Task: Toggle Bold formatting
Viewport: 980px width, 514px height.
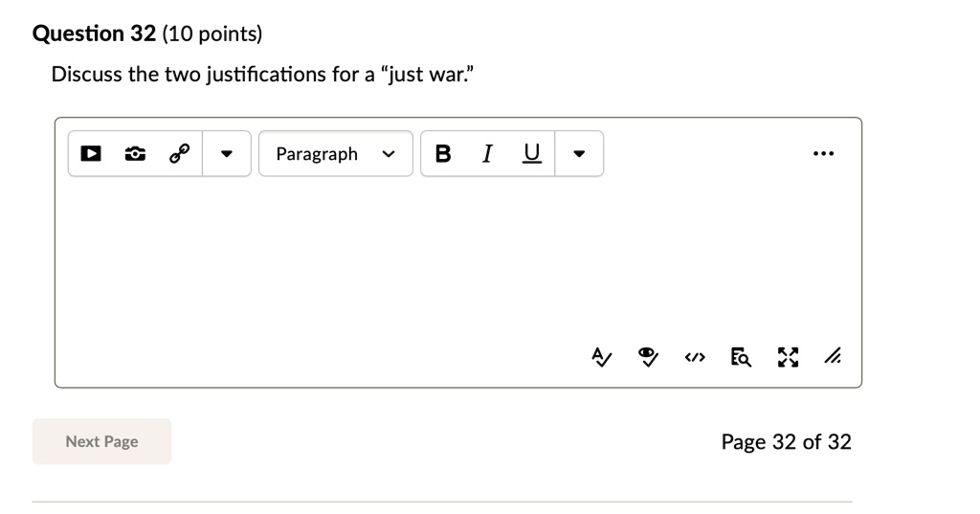Action: point(443,153)
